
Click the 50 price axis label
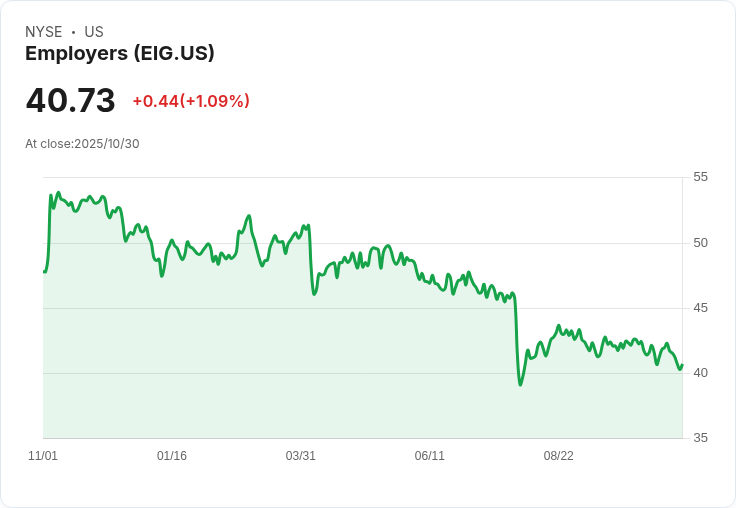tap(701, 243)
